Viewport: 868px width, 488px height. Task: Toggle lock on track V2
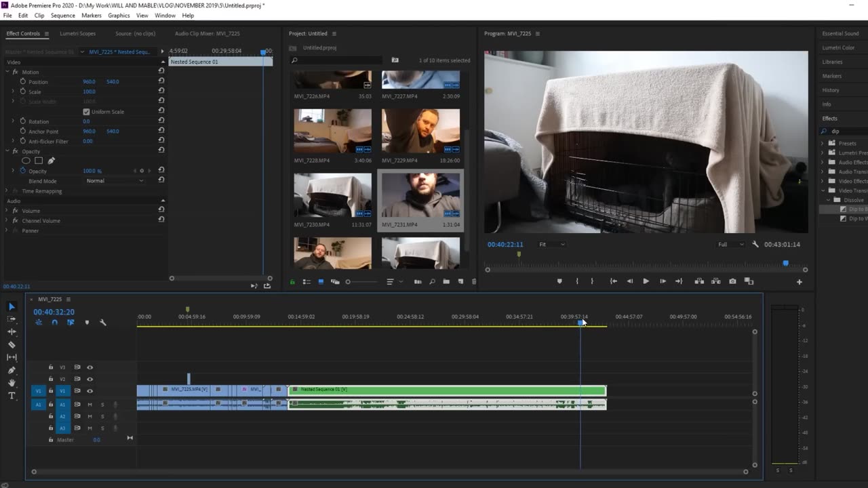point(50,379)
